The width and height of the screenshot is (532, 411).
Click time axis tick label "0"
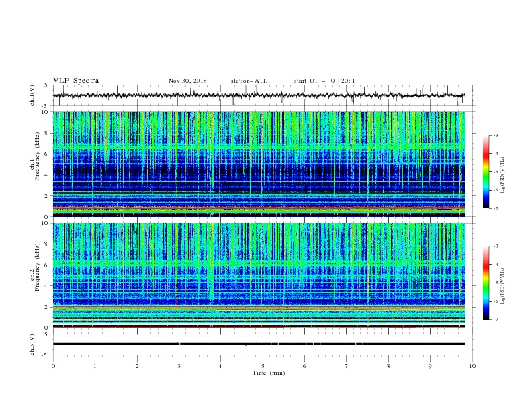pyautogui.click(x=53, y=366)
